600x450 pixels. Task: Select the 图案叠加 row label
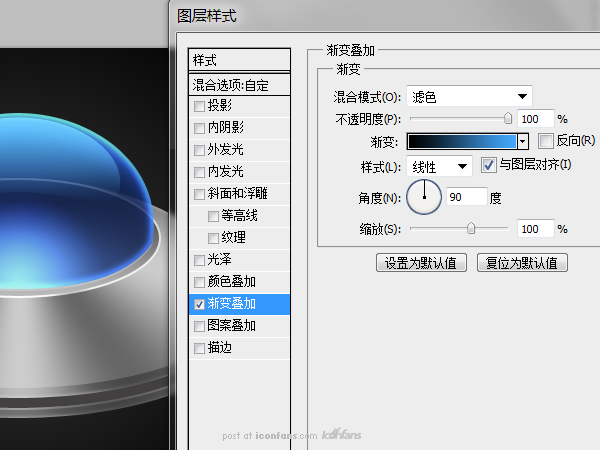click(231, 326)
